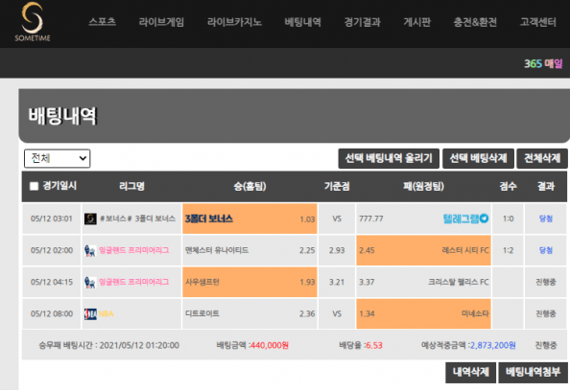Open 충전&환전 menu
Viewport: 570px width, 392px height.
[x=475, y=22]
